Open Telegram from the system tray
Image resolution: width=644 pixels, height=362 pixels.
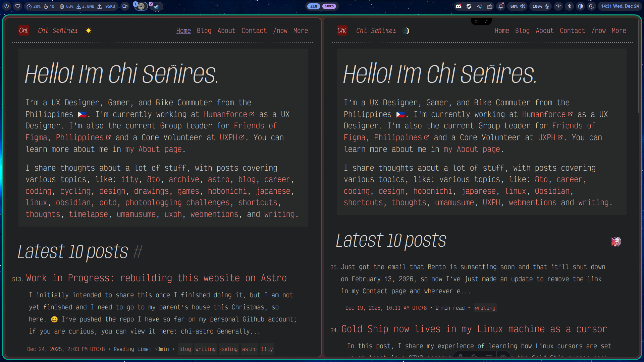(x=479, y=6)
